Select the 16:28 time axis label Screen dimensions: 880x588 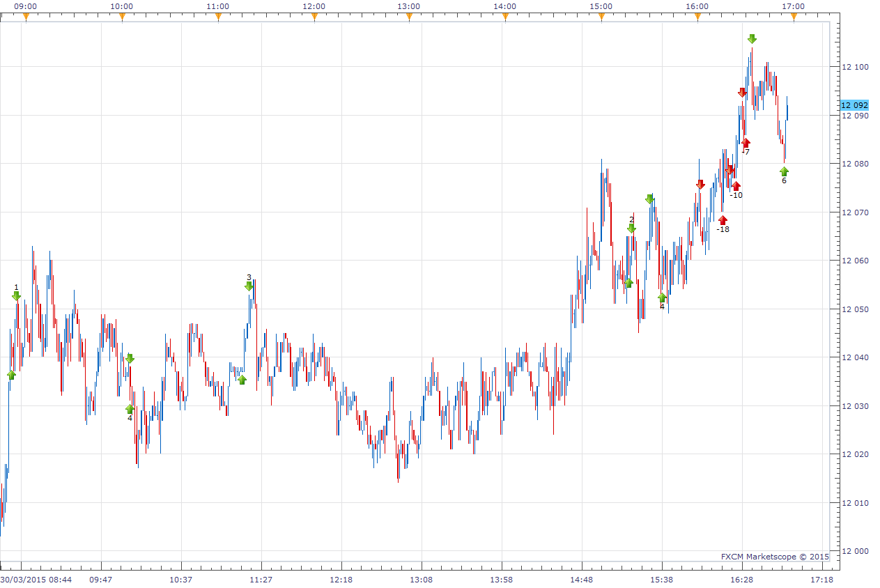tap(742, 580)
